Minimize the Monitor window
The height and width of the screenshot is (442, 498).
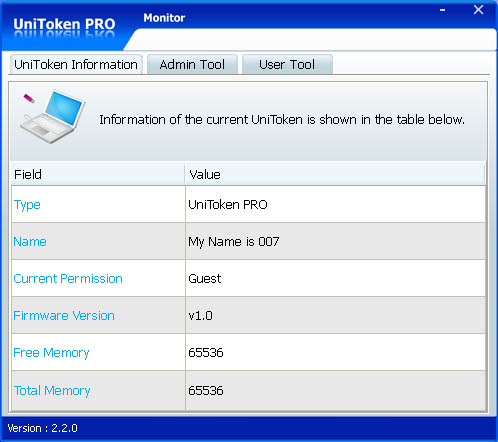tap(442, 10)
